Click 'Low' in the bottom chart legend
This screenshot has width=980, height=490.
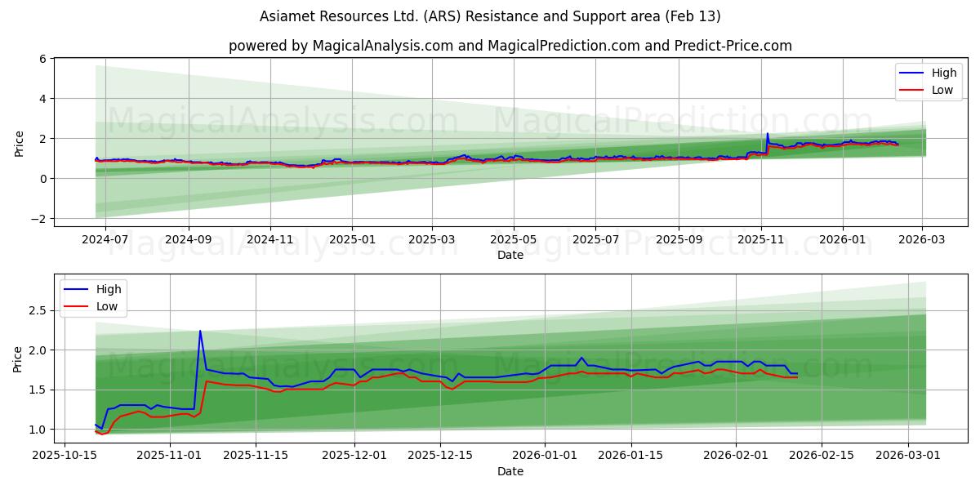[107, 306]
